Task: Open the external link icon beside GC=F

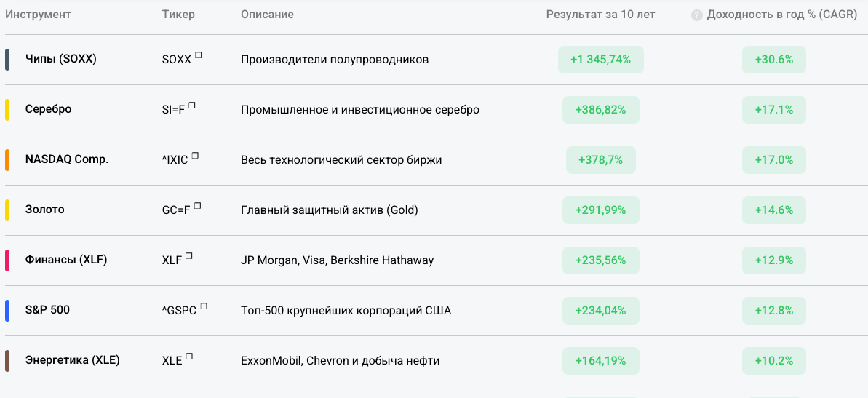Action: (x=197, y=205)
